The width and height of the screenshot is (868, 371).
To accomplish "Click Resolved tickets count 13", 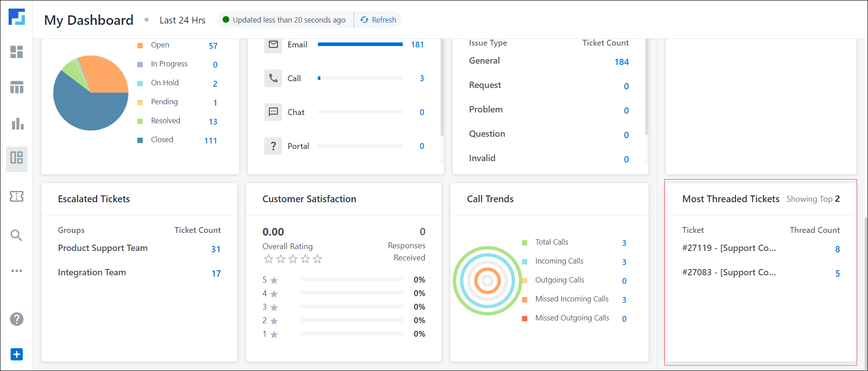I will pos(213,121).
